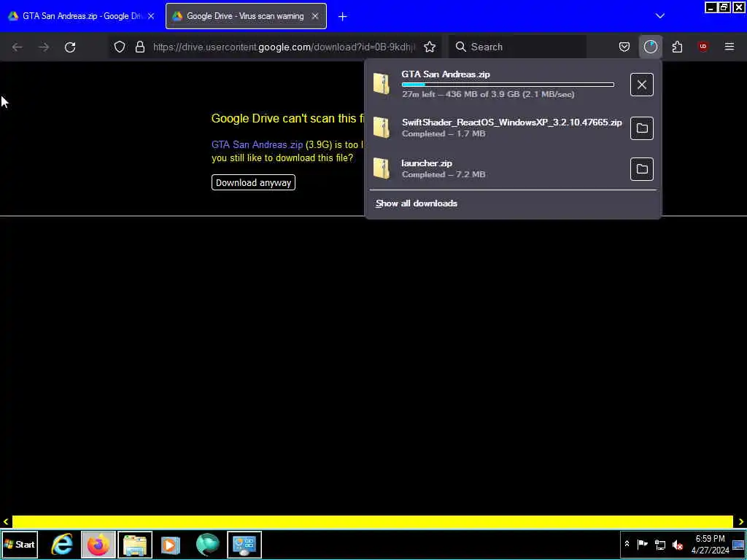Show hidden system tray icons

coord(627,544)
